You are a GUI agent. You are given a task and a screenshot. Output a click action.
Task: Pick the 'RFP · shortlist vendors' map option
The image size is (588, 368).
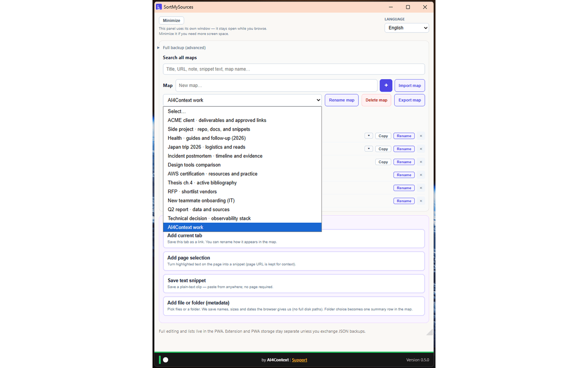(x=242, y=192)
